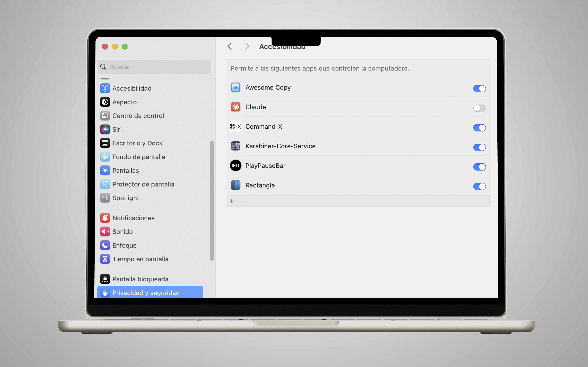Go forward with the right chevron
588x367 pixels.
tap(247, 46)
